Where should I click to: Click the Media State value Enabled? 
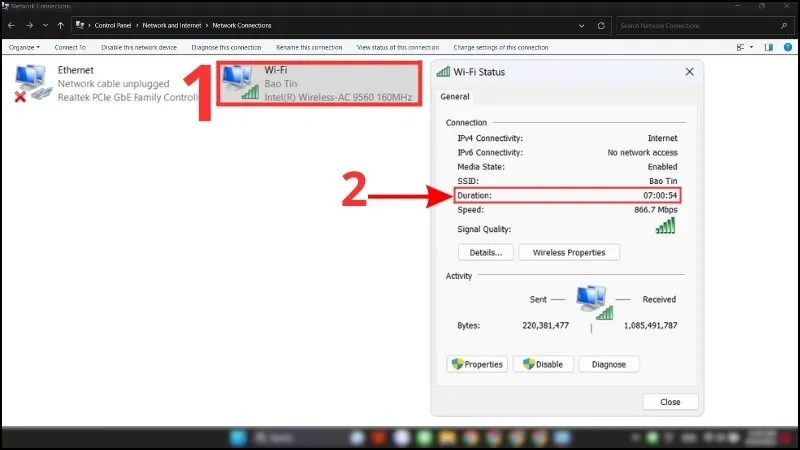tap(662, 167)
